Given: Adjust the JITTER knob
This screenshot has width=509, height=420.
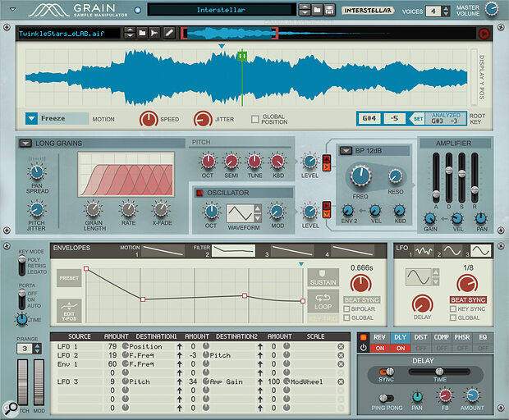Looking at the screenshot, I should click(203, 119).
